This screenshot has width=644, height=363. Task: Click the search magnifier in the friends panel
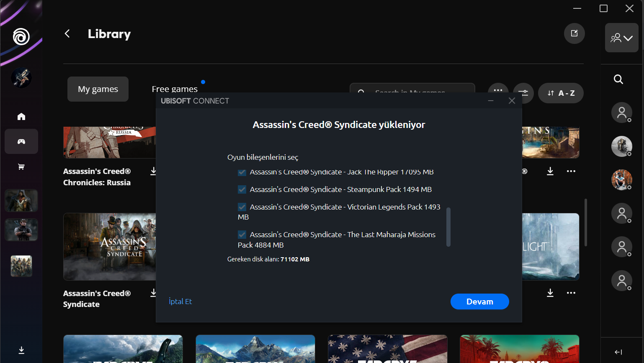618,79
